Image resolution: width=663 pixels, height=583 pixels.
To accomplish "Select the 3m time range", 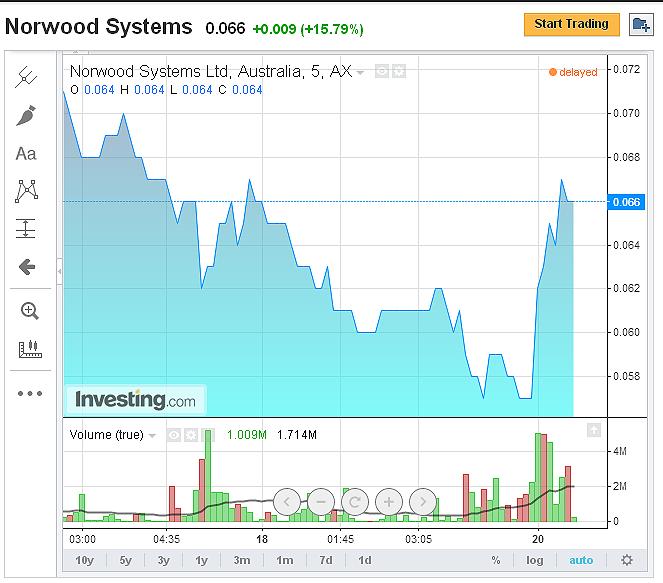I will tap(242, 560).
